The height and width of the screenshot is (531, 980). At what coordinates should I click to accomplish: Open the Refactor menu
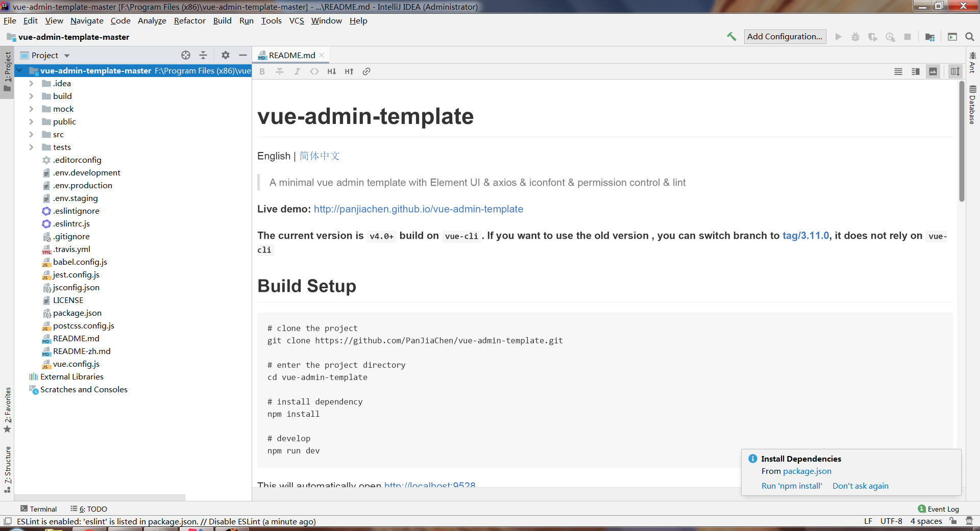(x=189, y=21)
